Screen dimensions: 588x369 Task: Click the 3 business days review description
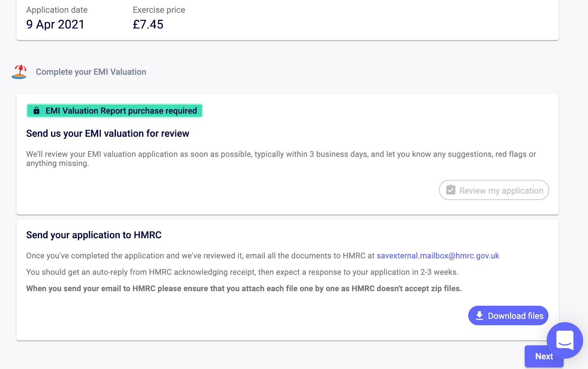point(281,159)
